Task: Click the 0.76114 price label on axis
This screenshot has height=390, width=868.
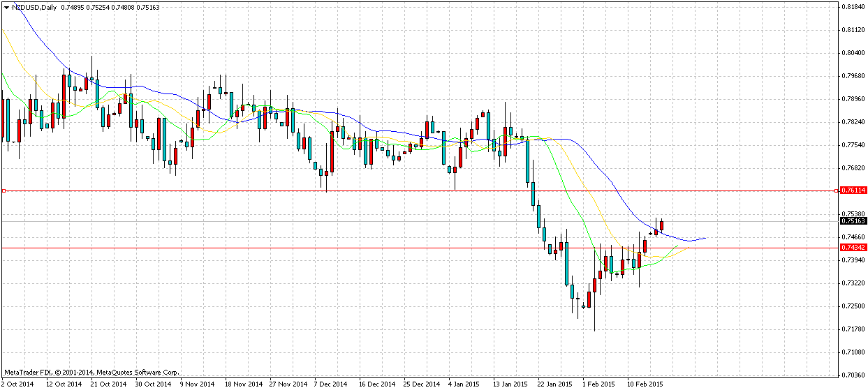Action: [853, 190]
